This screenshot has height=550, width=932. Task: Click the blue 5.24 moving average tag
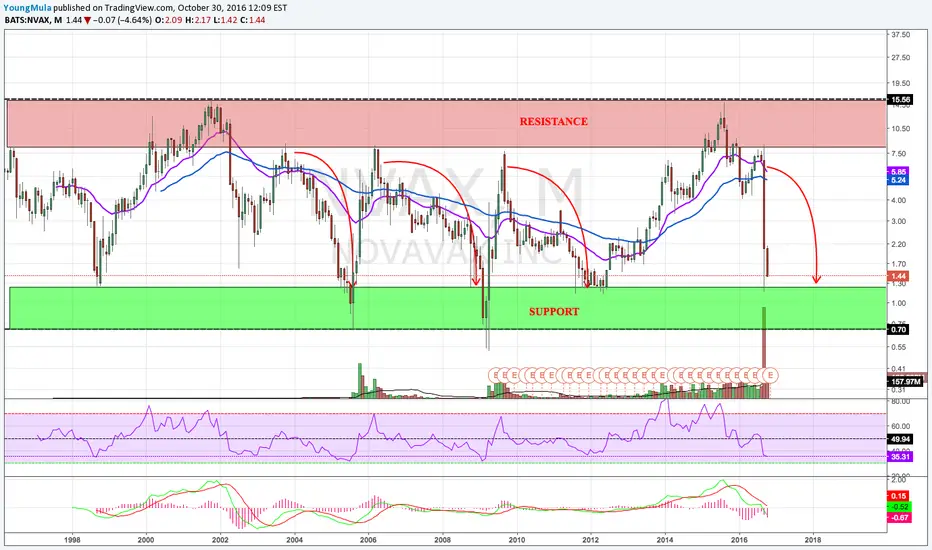point(898,180)
